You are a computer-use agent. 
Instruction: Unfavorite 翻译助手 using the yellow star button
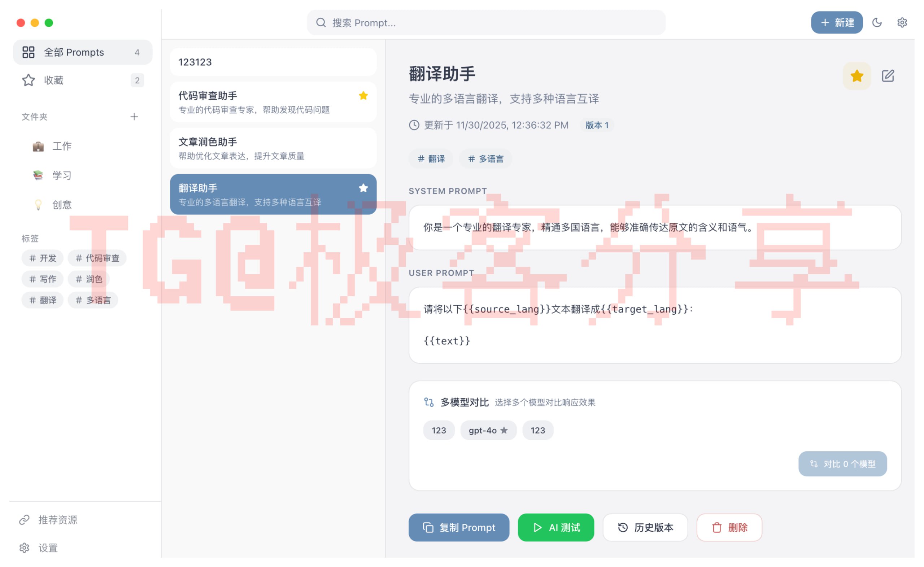857,76
